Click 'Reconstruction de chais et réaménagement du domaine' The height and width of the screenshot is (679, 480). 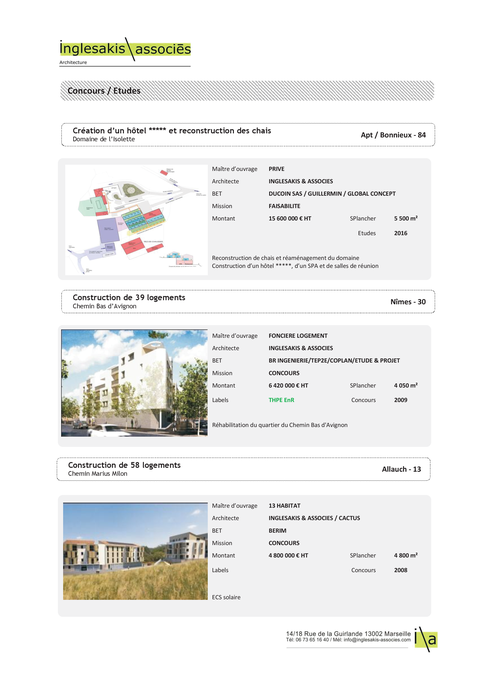click(285, 258)
